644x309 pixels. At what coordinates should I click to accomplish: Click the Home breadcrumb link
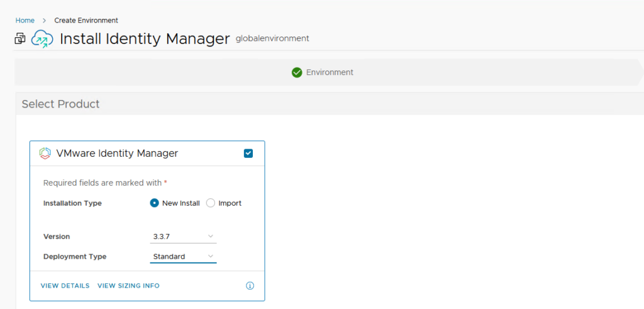(25, 20)
